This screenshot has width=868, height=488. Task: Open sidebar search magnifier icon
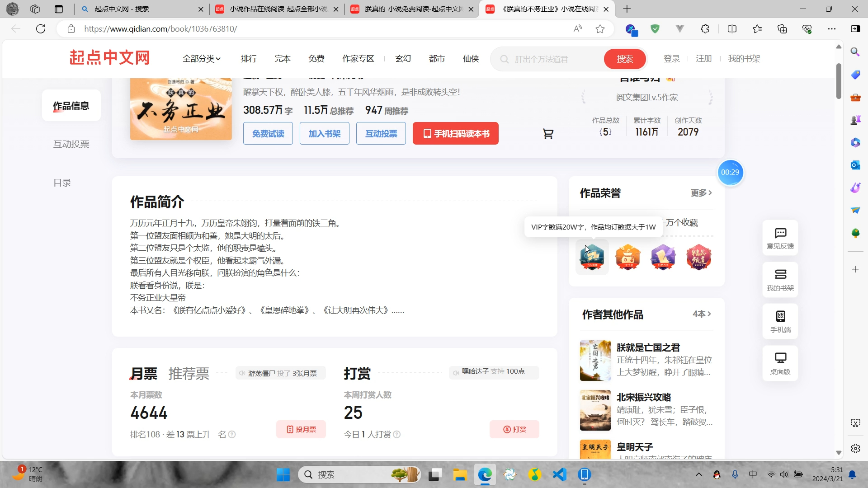click(855, 52)
